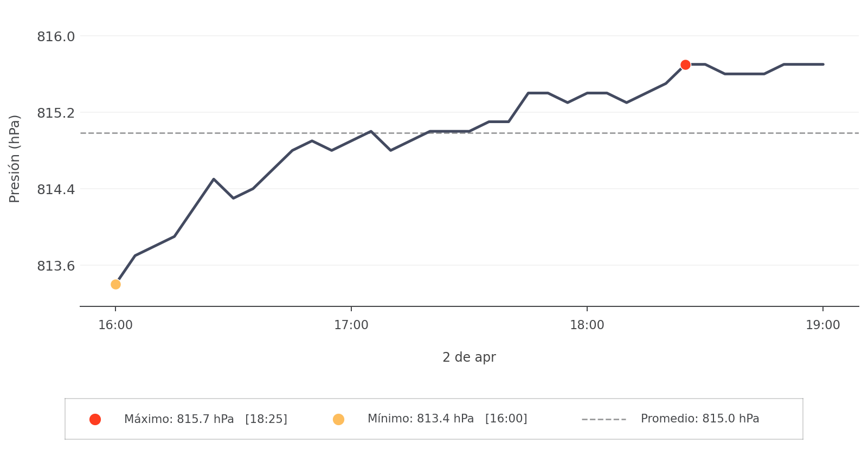Click the 16:00 x-axis tick label
Viewport: 868px width, 449px height.
click(115, 325)
